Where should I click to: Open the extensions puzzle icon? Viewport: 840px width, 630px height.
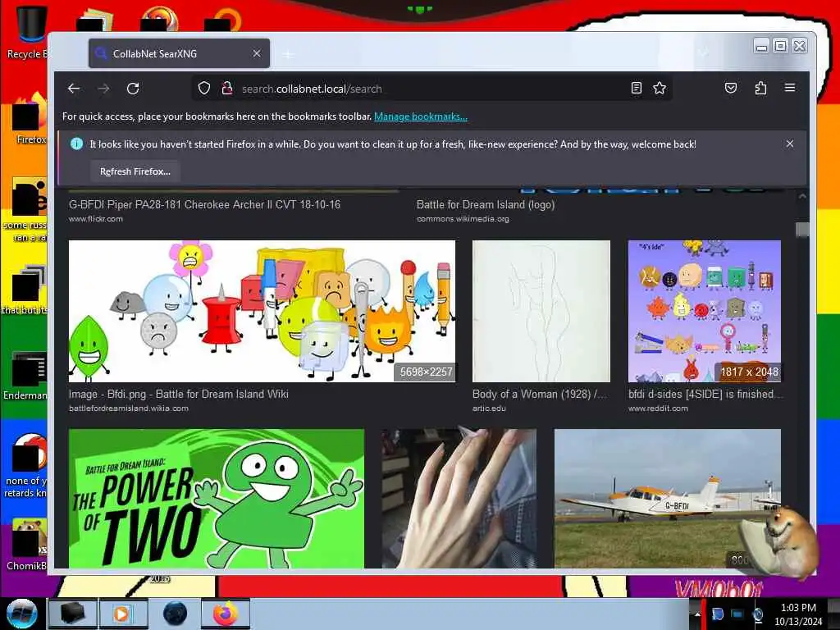point(760,89)
